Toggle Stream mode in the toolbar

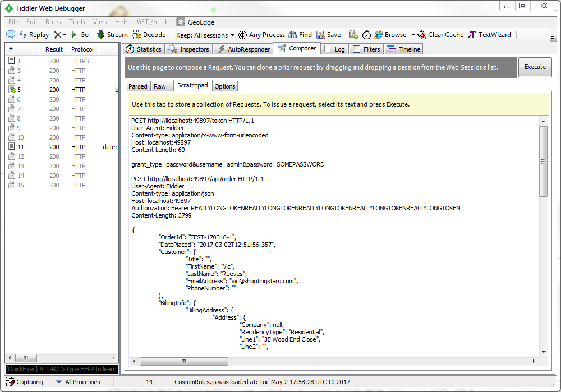click(112, 35)
